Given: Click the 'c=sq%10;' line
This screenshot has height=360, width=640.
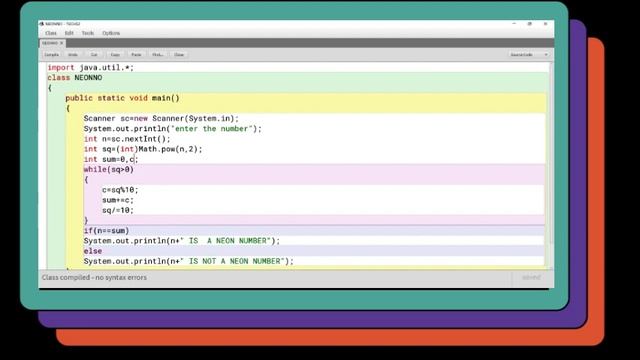Looking at the screenshot, I should pos(120,190).
